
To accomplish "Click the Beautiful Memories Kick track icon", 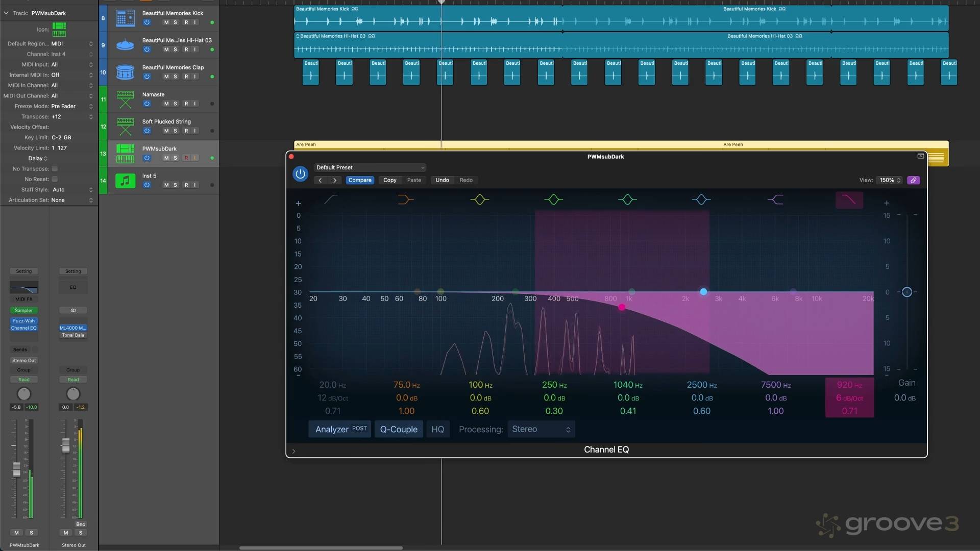I will pyautogui.click(x=125, y=18).
